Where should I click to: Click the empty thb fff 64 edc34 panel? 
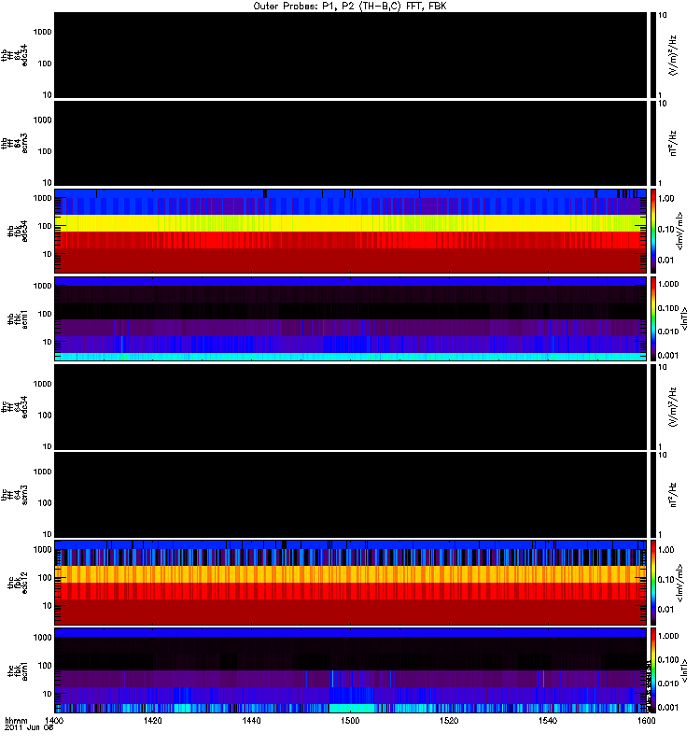(351, 55)
